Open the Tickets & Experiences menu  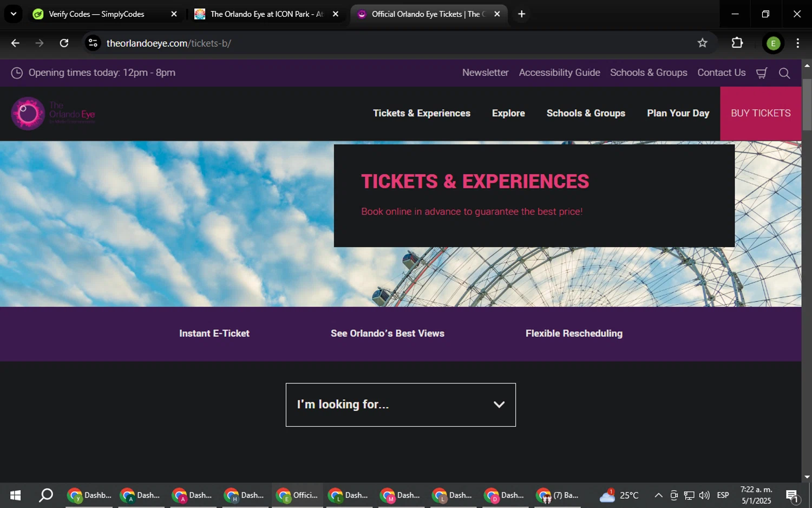pyautogui.click(x=422, y=113)
